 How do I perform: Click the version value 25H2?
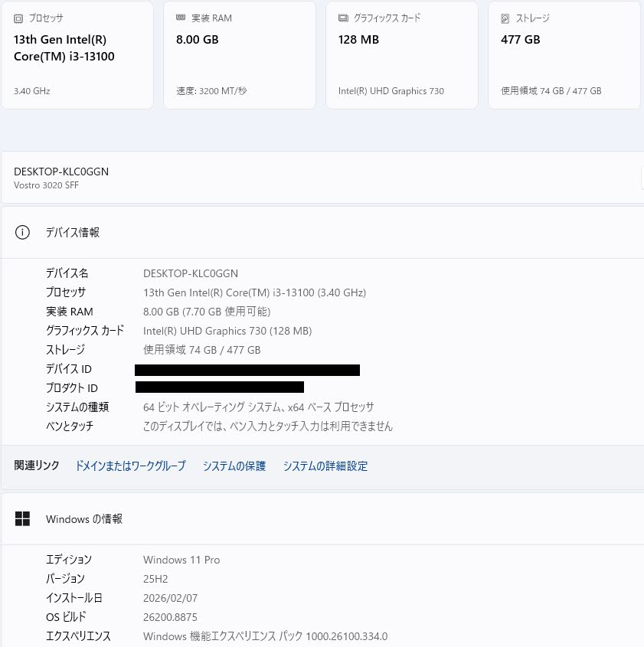point(155,579)
